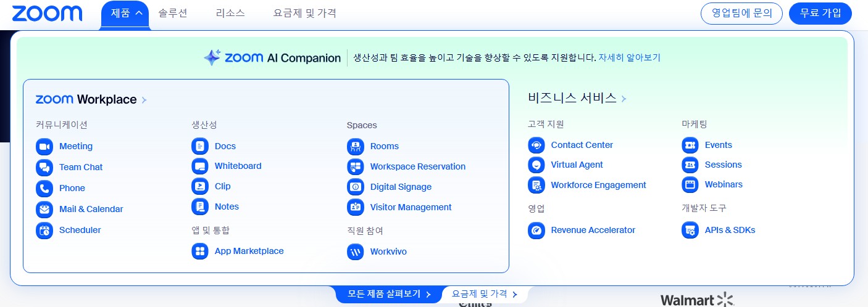
Task: Open the APIs & SDKs link
Action: tap(730, 231)
